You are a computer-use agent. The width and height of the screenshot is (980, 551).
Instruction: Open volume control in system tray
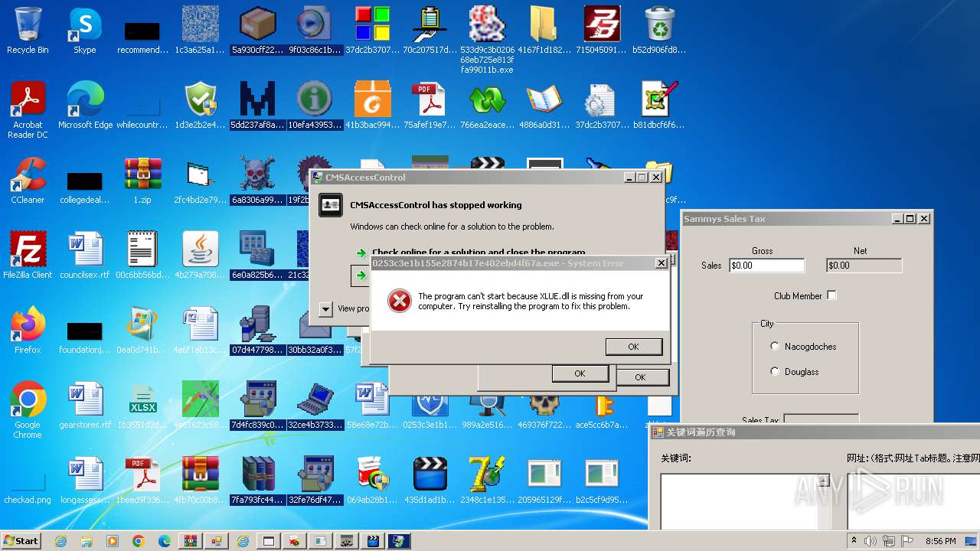click(x=870, y=541)
